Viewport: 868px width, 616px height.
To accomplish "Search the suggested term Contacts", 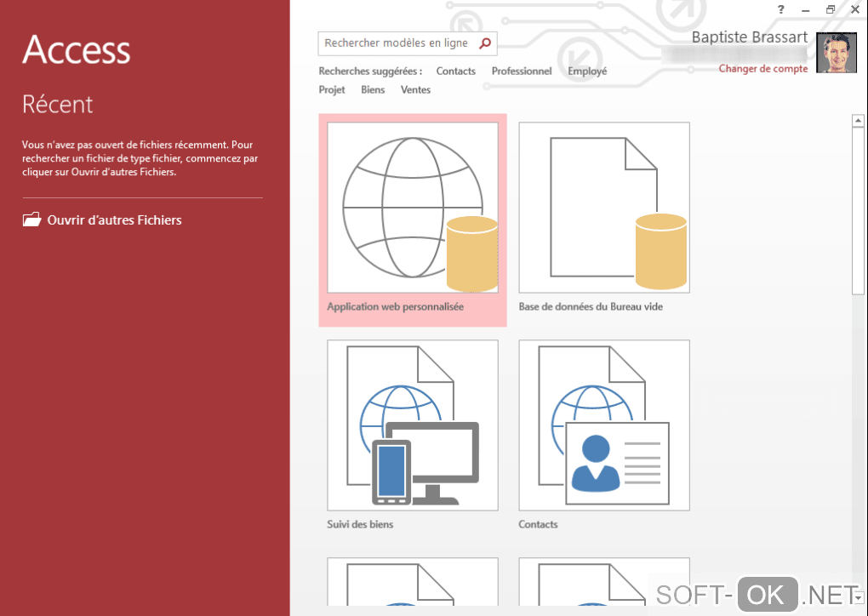I will [x=455, y=71].
